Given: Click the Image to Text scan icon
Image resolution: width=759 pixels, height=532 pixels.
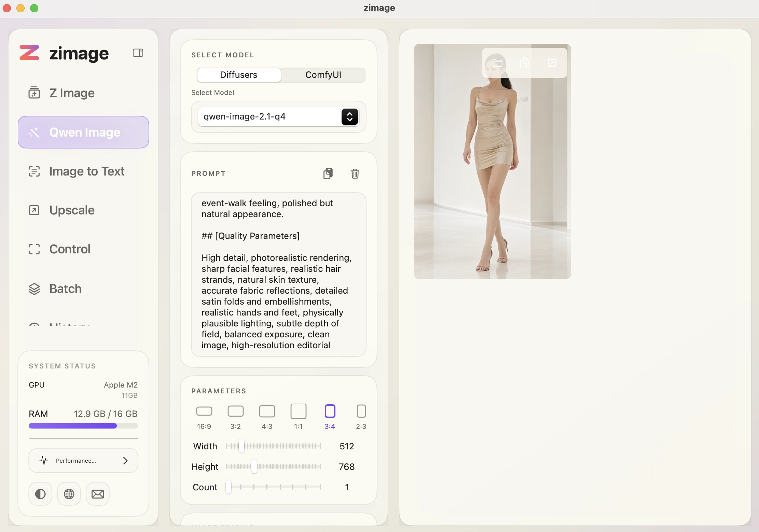Looking at the screenshot, I should pyautogui.click(x=34, y=171).
